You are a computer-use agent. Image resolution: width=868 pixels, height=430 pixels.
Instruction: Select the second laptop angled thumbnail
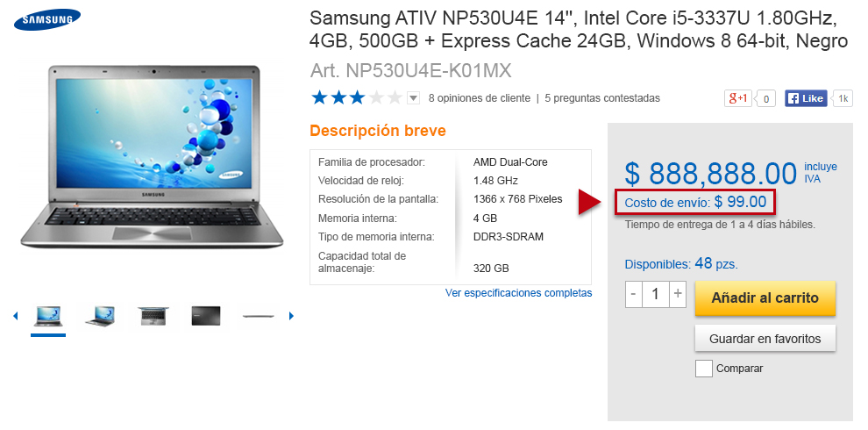[100, 316]
